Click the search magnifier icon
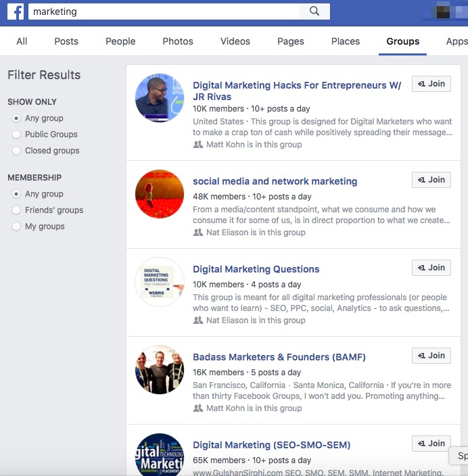The width and height of the screenshot is (468, 476). pyautogui.click(x=314, y=11)
